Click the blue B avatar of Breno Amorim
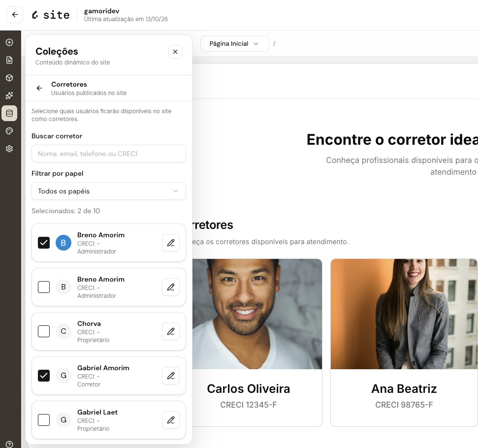 coord(64,243)
